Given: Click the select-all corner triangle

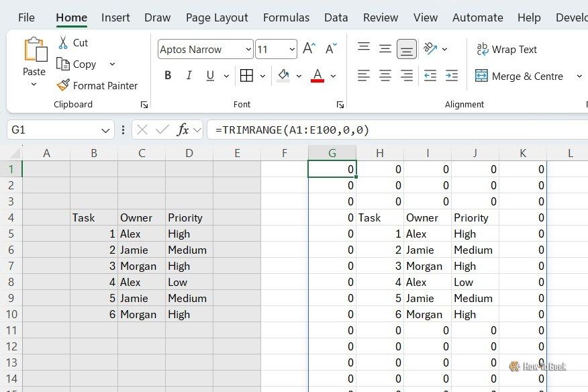Looking at the screenshot, I should [15, 153].
